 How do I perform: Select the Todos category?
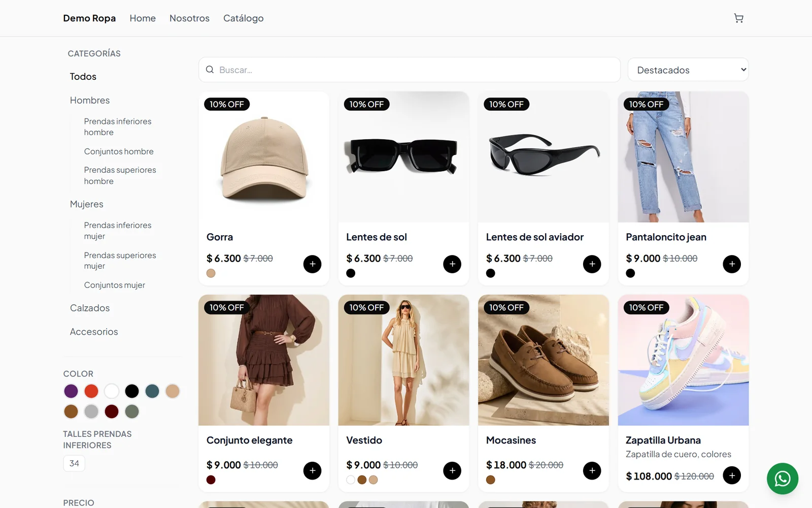tap(83, 77)
